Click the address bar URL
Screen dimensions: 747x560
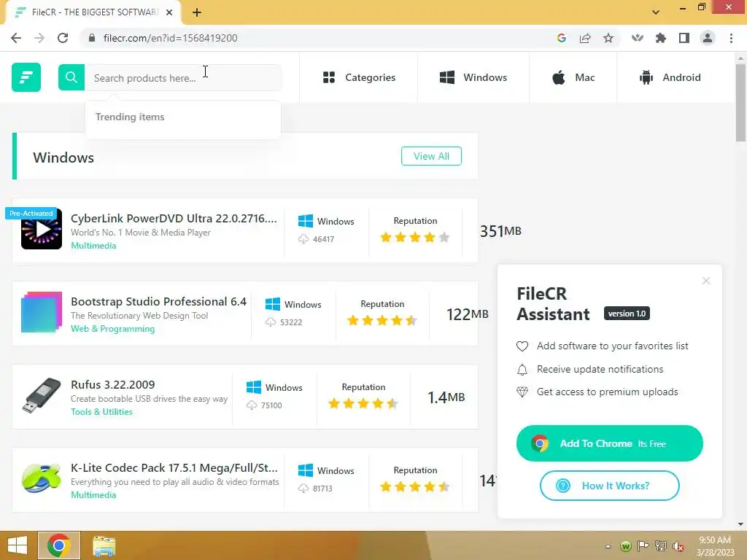[170, 38]
